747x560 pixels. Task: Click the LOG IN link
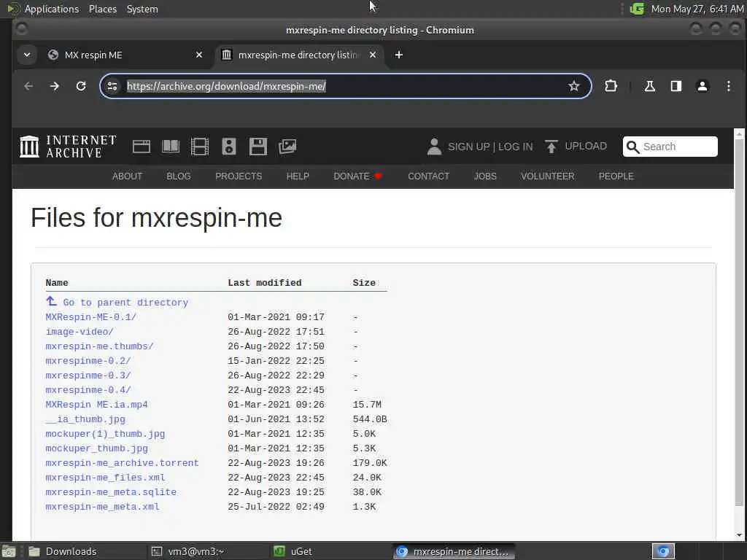(x=516, y=147)
